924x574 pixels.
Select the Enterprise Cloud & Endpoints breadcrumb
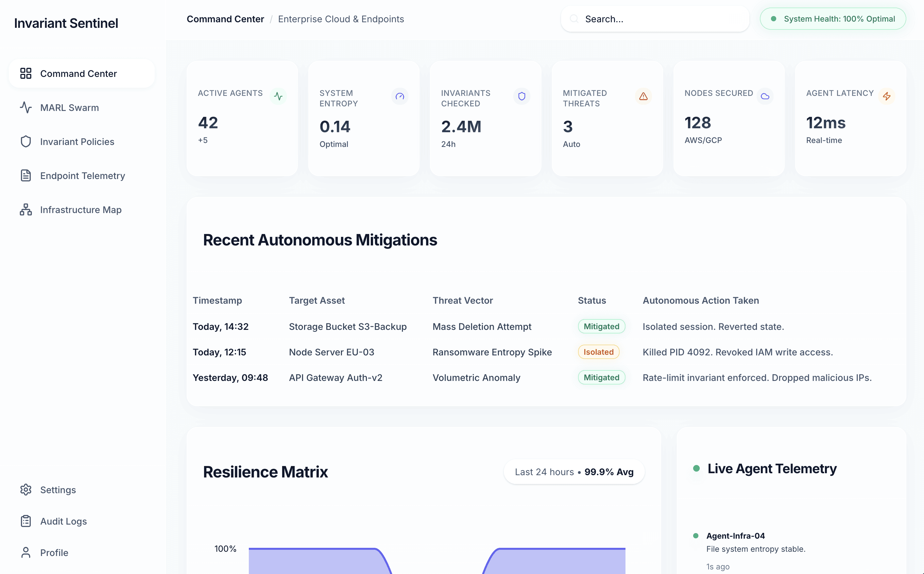[341, 19]
